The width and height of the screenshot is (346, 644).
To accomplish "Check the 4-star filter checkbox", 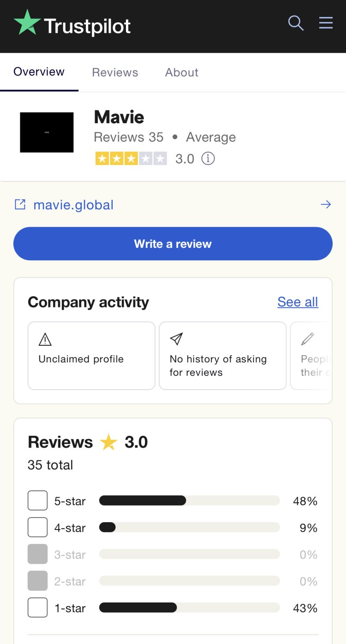I will pyautogui.click(x=37, y=528).
